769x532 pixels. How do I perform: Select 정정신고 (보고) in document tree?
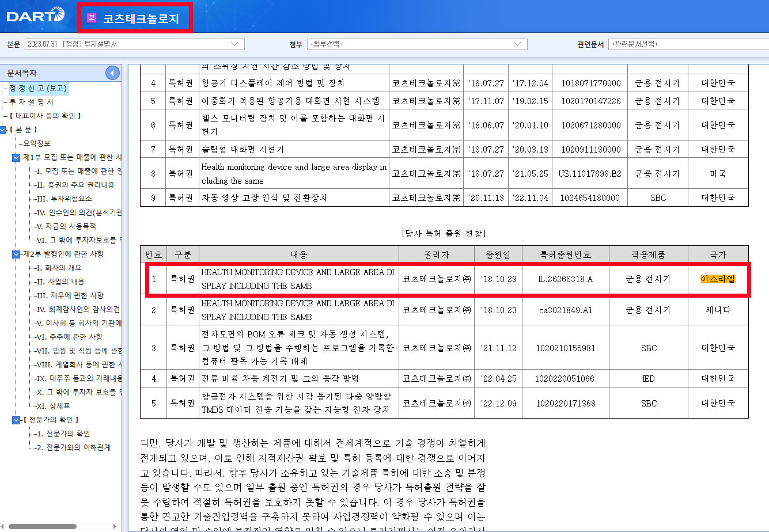[37, 88]
